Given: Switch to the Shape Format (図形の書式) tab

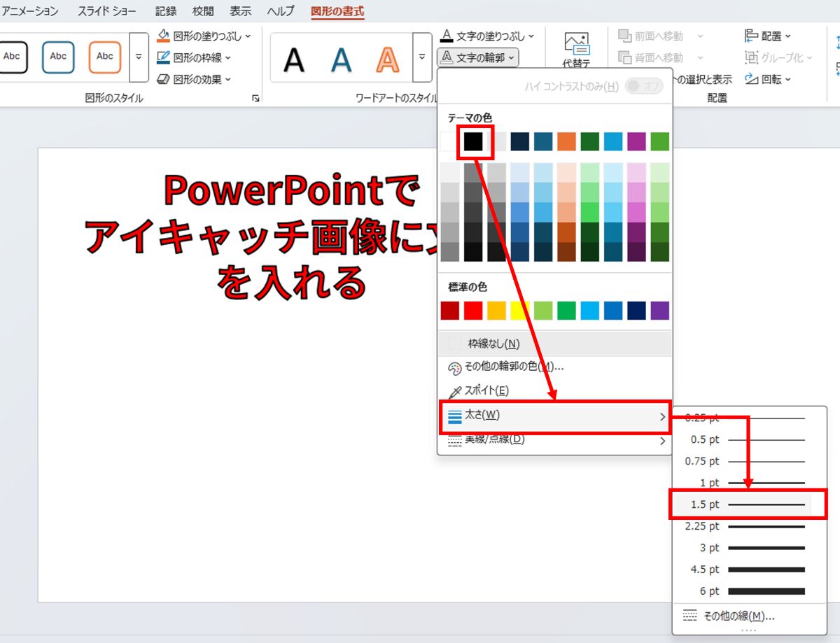Looking at the screenshot, I should click(x=337, y=11).
